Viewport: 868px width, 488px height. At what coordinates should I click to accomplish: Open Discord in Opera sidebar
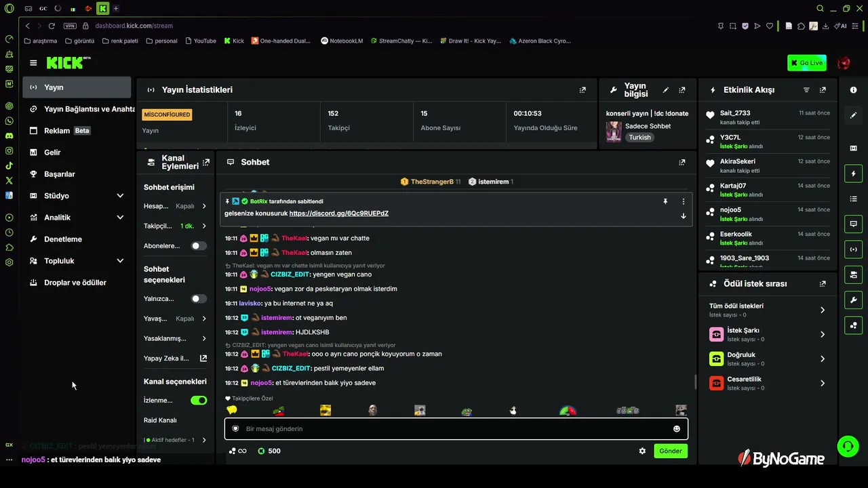click(x=9, y=136)
